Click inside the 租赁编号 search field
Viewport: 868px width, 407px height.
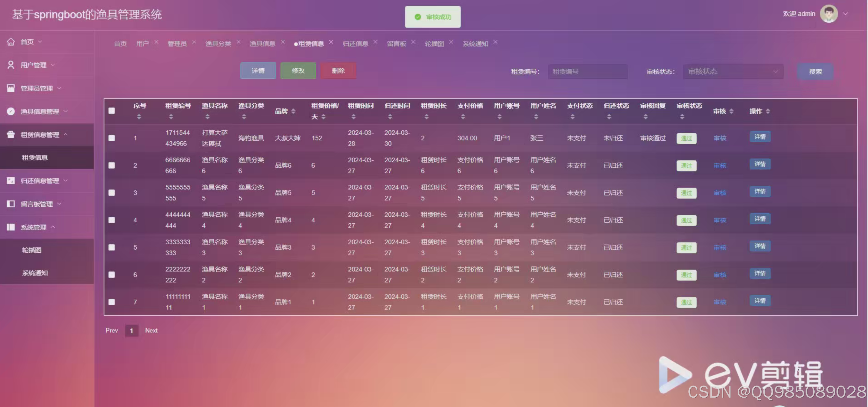point(588,71)
